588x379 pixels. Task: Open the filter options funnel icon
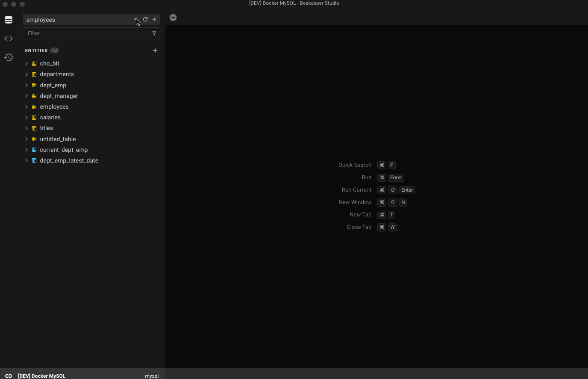coord(154,33)
